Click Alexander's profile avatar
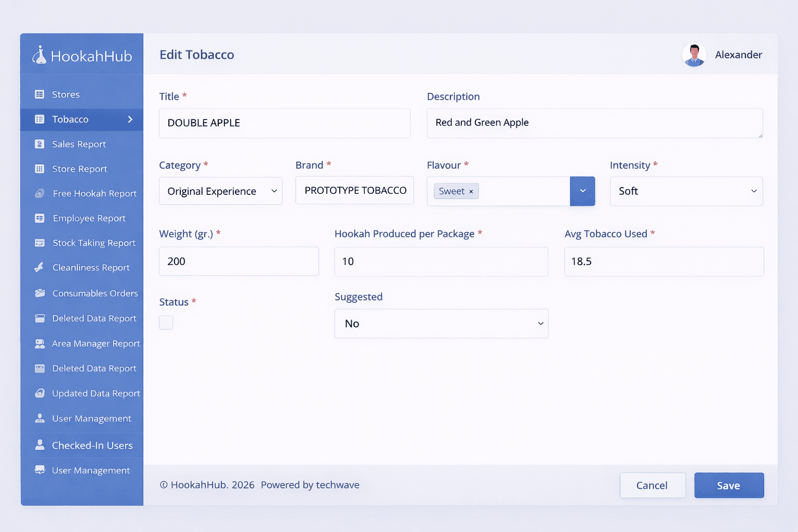798x532 pixels. (x=694, y=54)
